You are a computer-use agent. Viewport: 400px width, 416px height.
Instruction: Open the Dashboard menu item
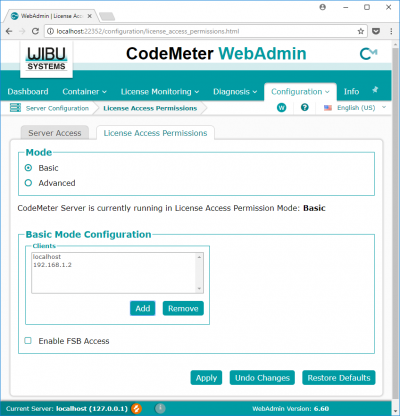[x=28, y=92]
